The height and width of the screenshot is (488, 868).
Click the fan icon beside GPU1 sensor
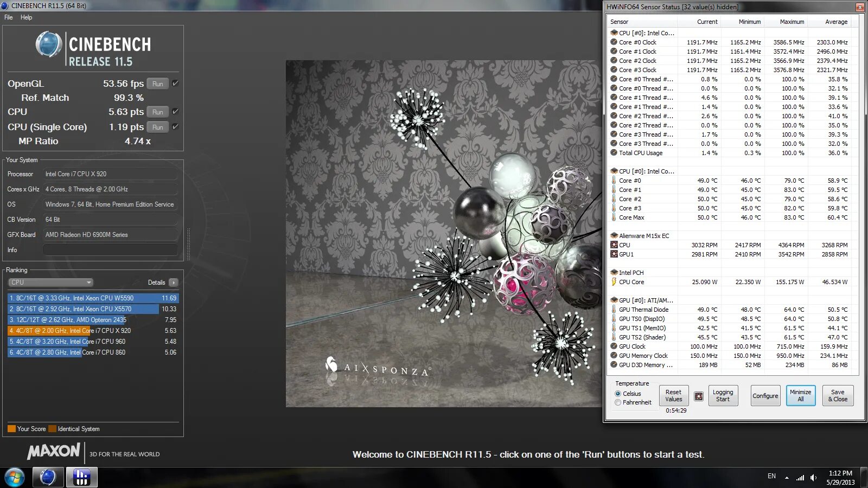pyautogui.click(x=614, y=254)
